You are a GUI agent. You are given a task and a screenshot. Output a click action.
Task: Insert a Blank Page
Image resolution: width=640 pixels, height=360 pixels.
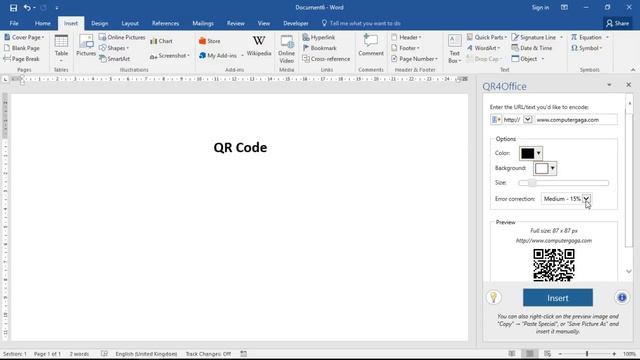[x=22, y=48]
